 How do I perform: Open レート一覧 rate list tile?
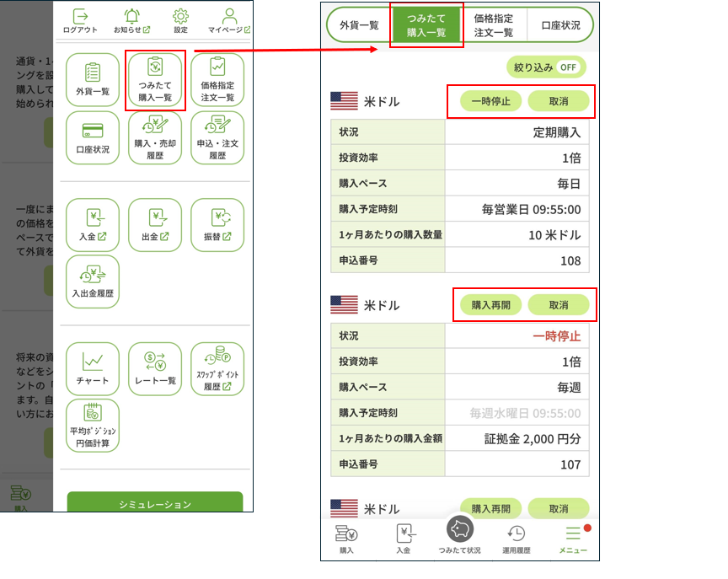point(155,368)
